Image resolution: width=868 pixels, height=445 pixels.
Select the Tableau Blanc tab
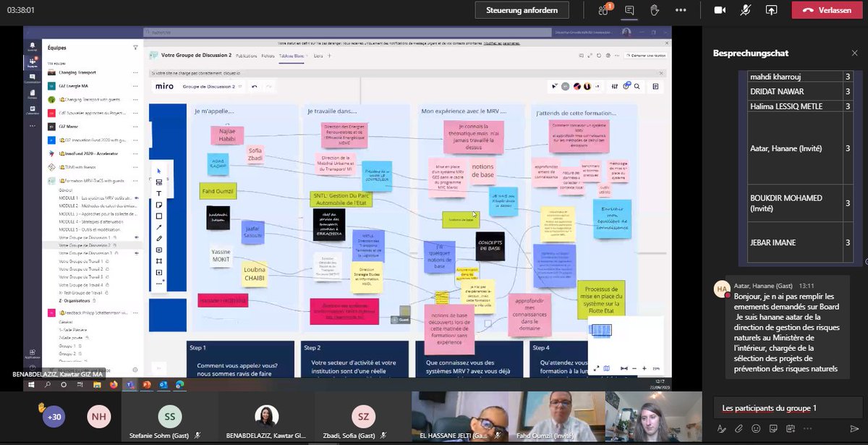tap(292, 56)
